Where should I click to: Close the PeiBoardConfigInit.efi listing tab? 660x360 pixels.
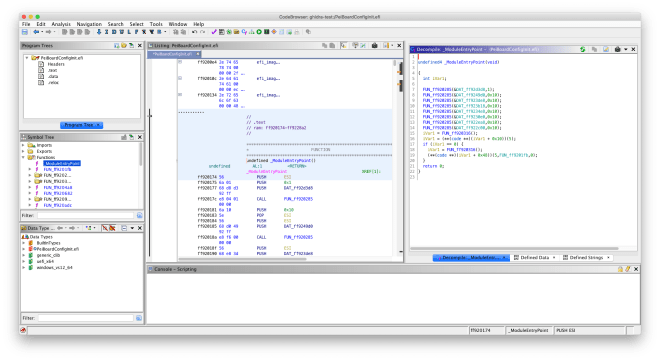click(x=197, y=54)
